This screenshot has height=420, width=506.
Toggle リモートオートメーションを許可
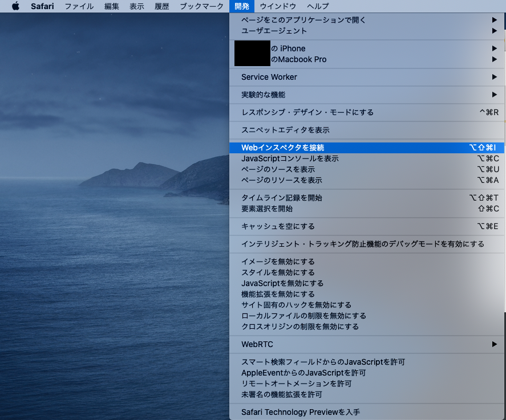click(x=367, y=384)
